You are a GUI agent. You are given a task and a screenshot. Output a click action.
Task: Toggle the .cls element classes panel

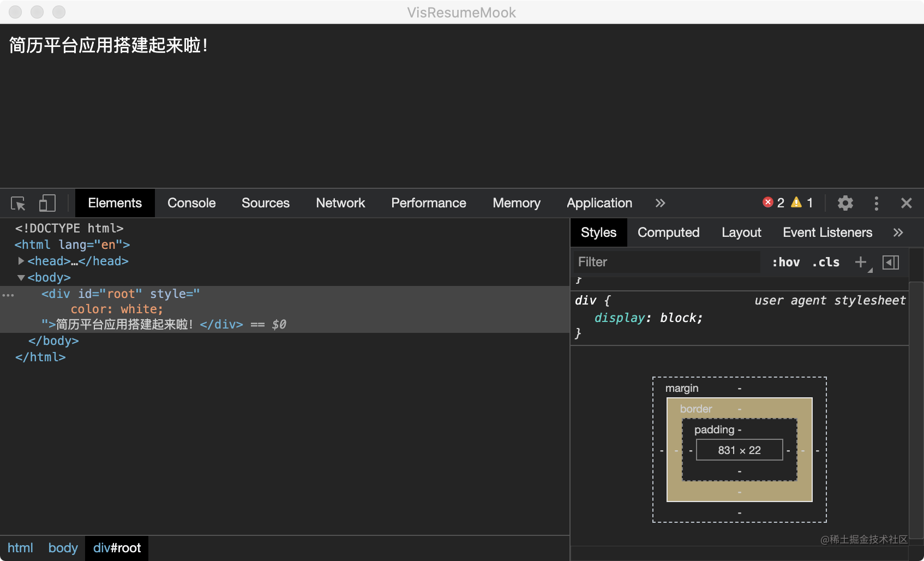(x=826, y=262)
